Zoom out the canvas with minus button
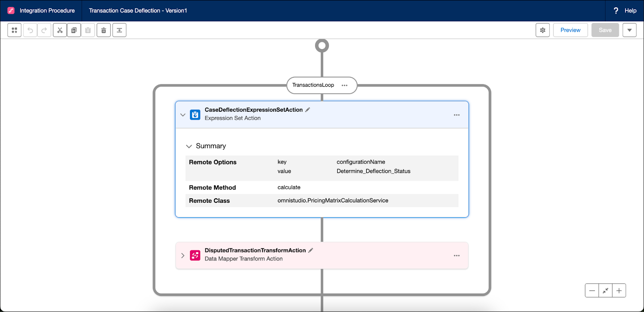This screenshot has height=312, width=644. tap(592, 291)
